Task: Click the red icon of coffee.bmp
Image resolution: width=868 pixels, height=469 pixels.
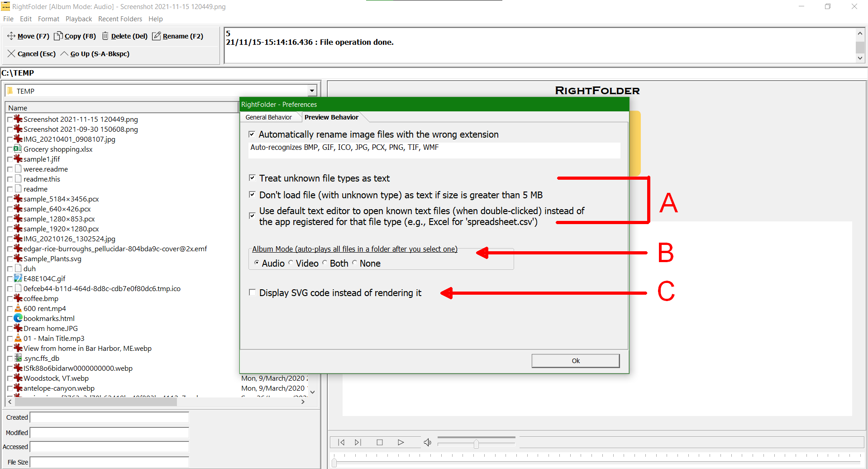Action: pos(18,298)
